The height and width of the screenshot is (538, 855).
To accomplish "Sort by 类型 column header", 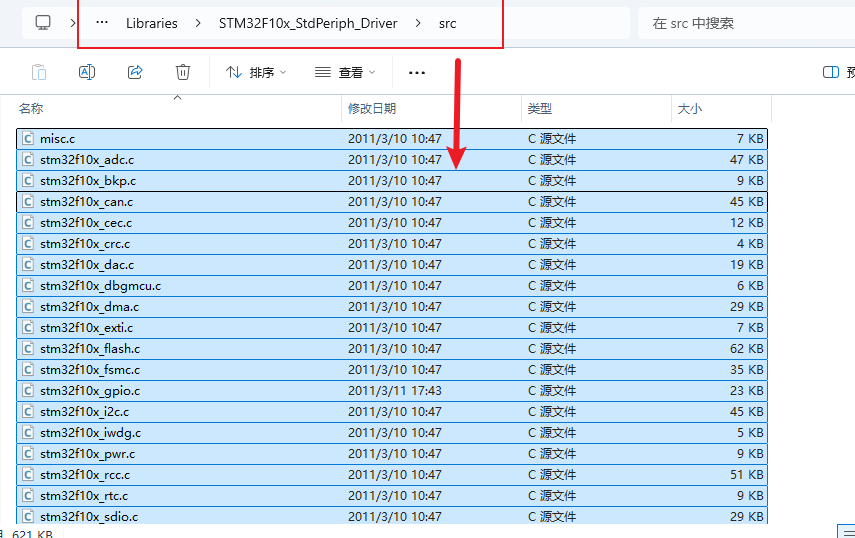I will click(x=540, y=108).
